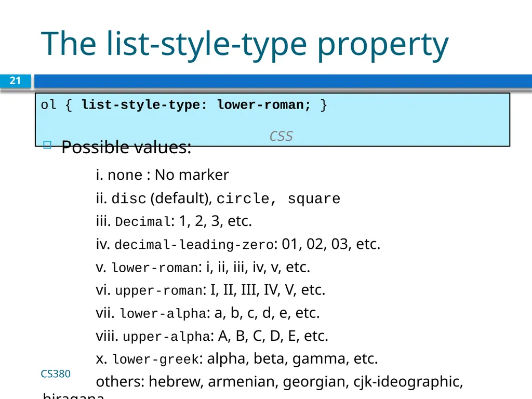Select the 'vii. lower-alpha' line
The image size is (532, 399).
[208, 313]
